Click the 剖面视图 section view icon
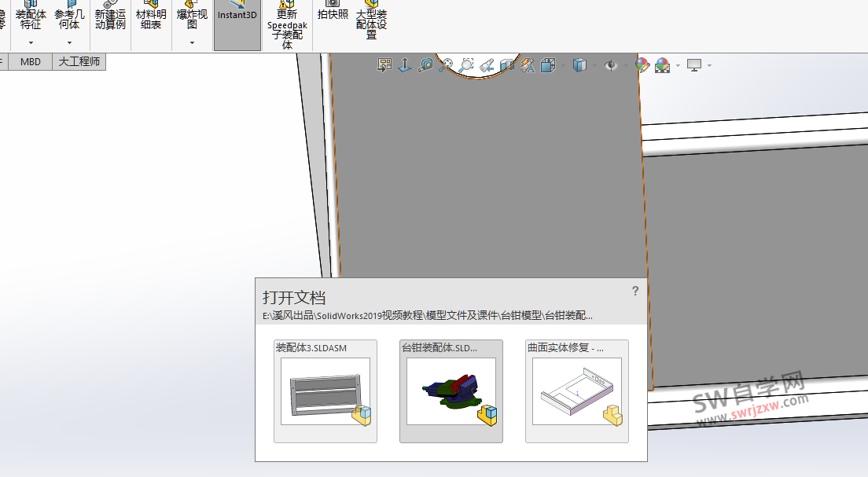This screenshot has width=868, height=477. tap(507, 64)
